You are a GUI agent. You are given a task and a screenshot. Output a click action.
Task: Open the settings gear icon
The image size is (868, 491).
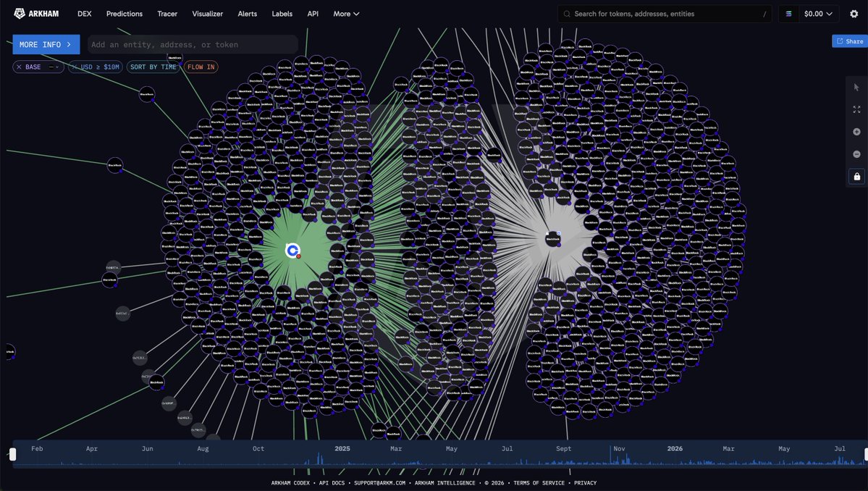tap(854, 14)
